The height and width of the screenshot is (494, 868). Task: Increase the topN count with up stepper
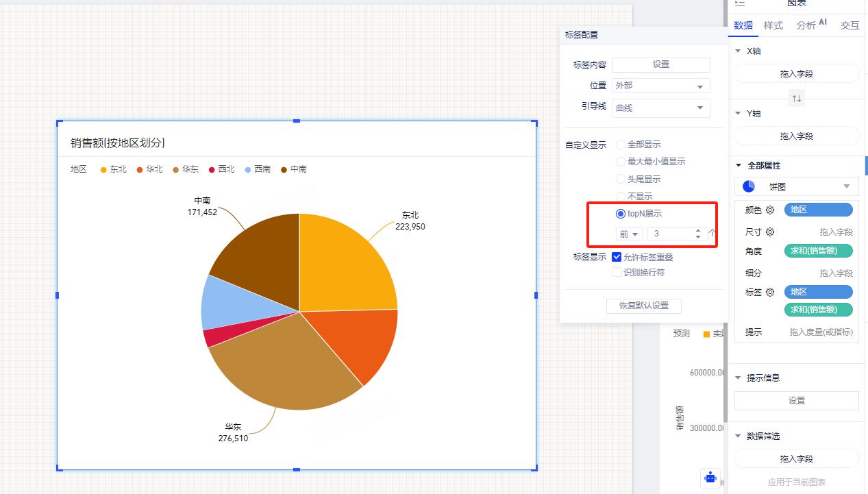tap(698, 230)
